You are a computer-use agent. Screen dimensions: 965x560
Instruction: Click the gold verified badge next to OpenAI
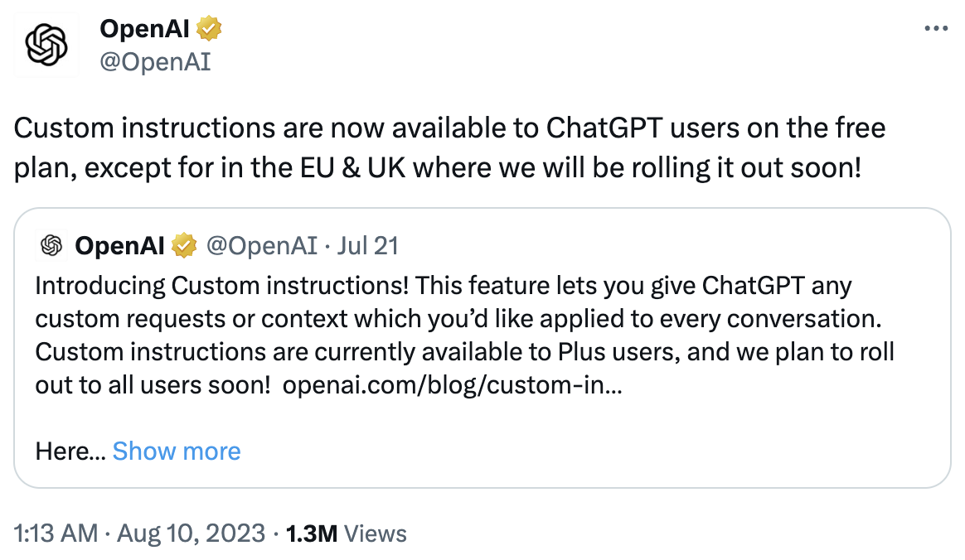[209, 28]
